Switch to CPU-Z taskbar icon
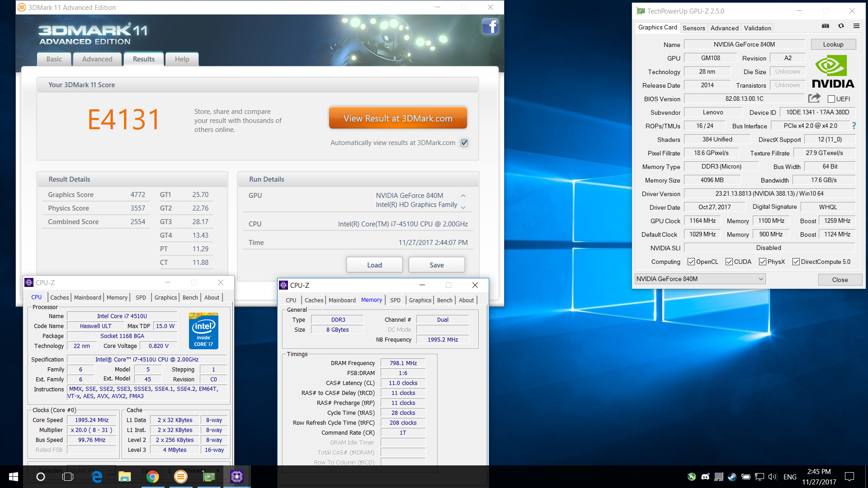 (x=237, y=477)
